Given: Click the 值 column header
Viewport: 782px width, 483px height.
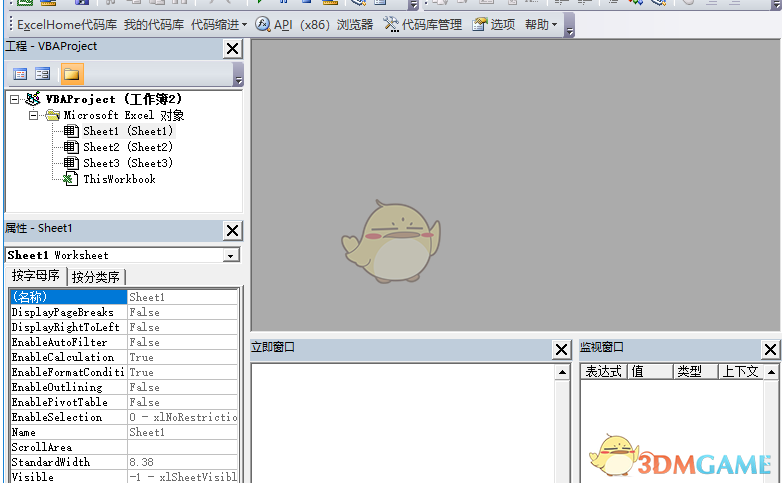Looking at the screenshot, I should pos(650,372).
